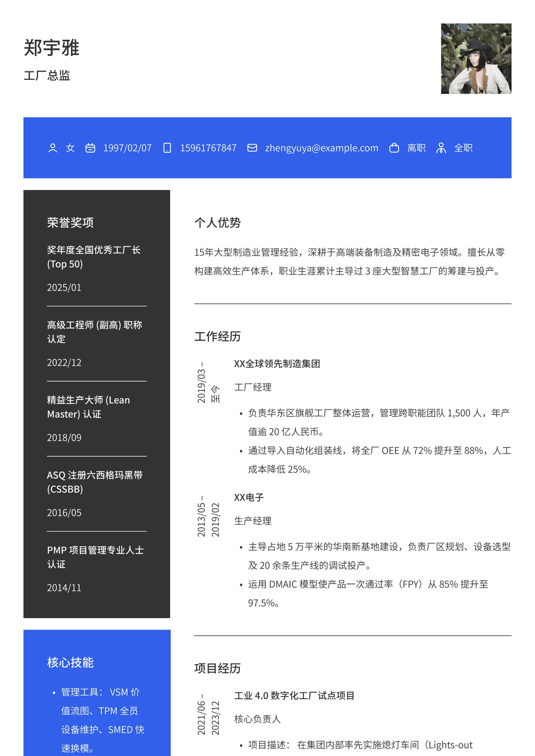
Task: Select PMP 项目管理专业人士认证 entry
Action: pyautogui.click(x=95, y=557)
